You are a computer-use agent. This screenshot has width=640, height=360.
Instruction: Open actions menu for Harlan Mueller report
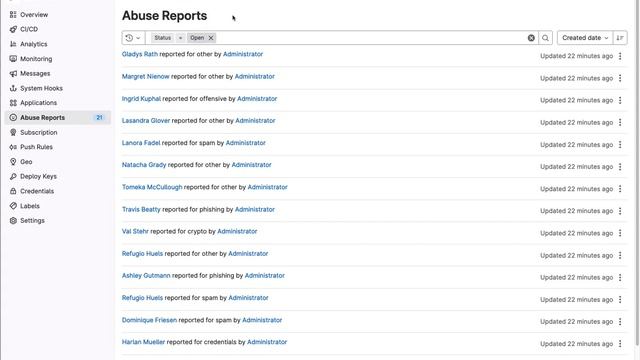pos(620,344)
